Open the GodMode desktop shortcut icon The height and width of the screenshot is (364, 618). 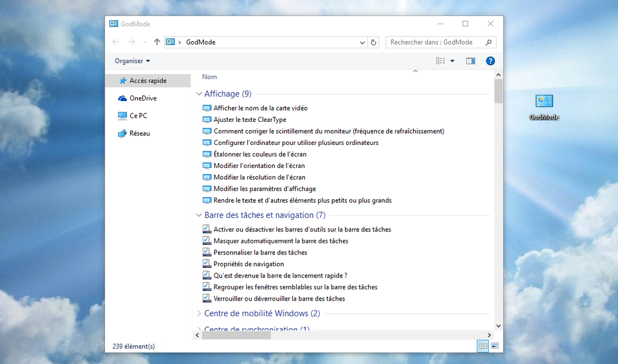(x=544, y=107)
